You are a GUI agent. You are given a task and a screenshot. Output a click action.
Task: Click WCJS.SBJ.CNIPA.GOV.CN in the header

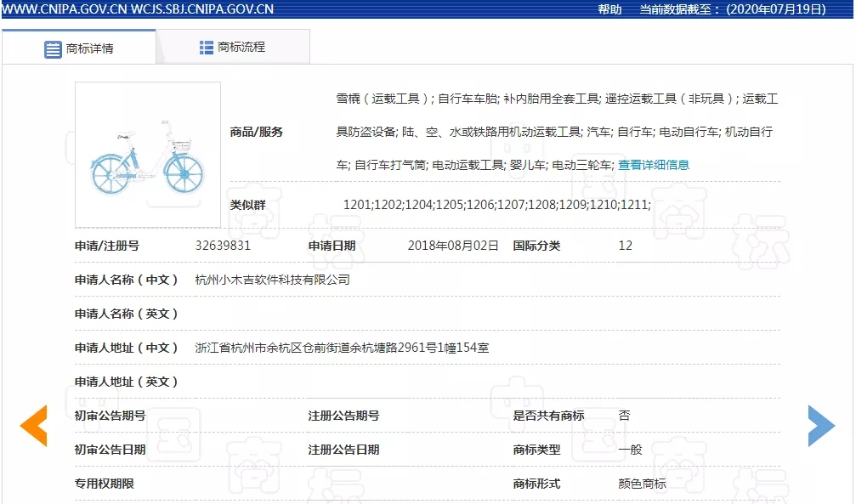[202, 9]
